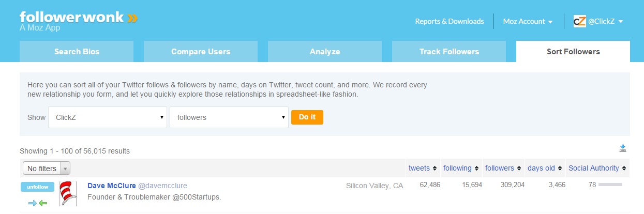The width and height of the screenshot is (644, 214).
Task: Sort by tweets column arrows
Action: (x=435, y=169)
